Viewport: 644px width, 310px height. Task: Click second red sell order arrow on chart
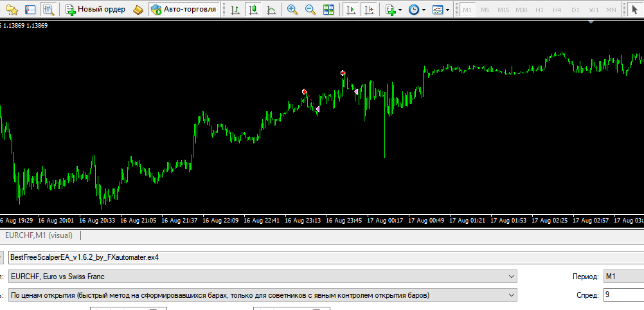[343, 73]
